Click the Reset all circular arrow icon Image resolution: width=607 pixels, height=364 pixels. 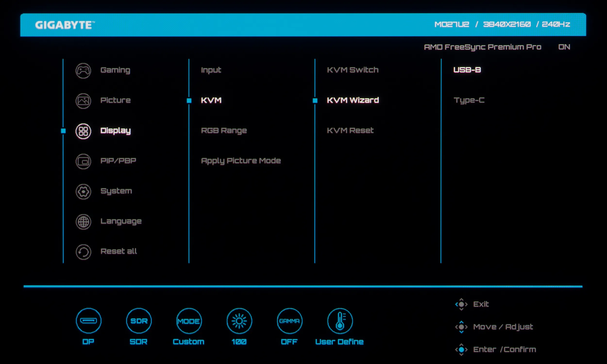coord(83,252)
